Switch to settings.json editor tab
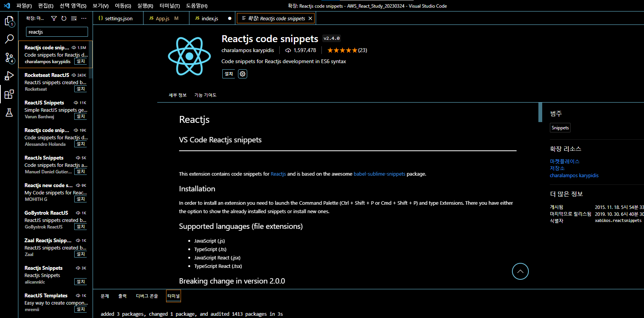Screen dimensions: 644x318 (x=118, y=18)
